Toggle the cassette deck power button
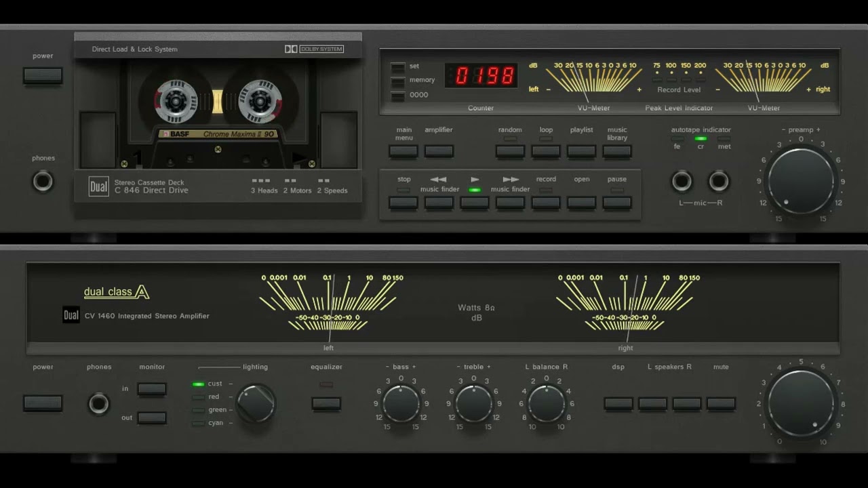This screenshot has height=488, width=868. [43, 75]
